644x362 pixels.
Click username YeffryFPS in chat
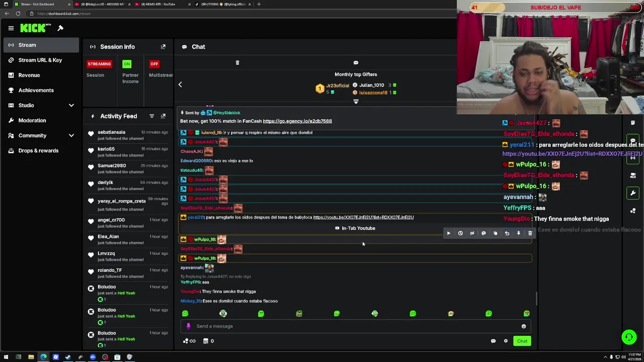click(x=190, y=282)
